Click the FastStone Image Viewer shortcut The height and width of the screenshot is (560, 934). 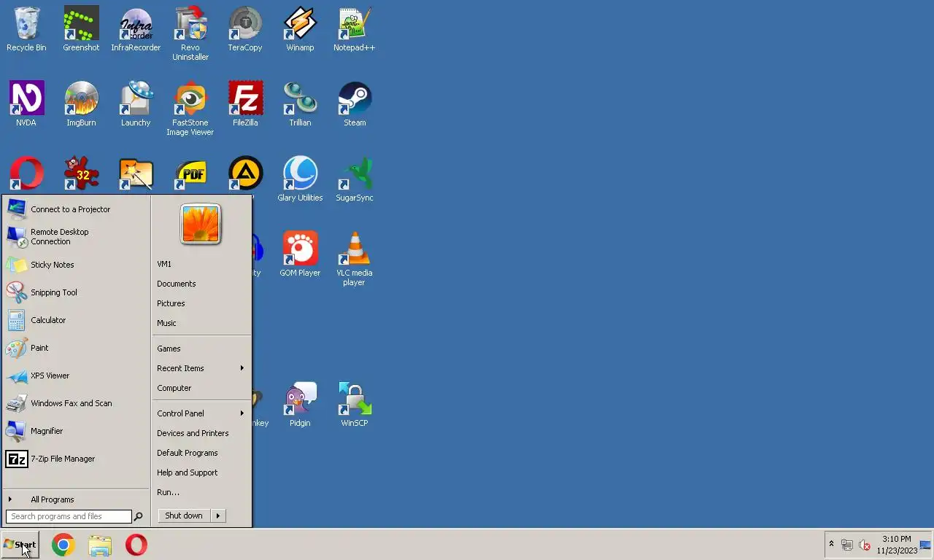tap(190, 109)
